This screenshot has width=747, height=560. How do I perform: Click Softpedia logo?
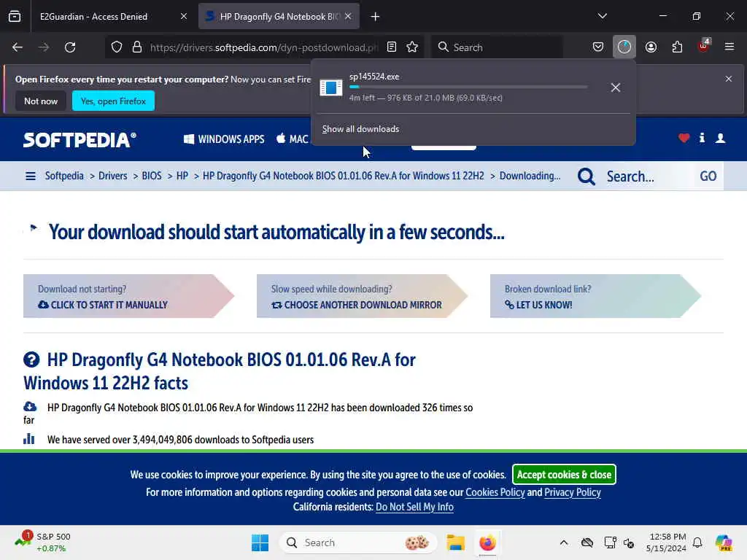coord(80,139)
